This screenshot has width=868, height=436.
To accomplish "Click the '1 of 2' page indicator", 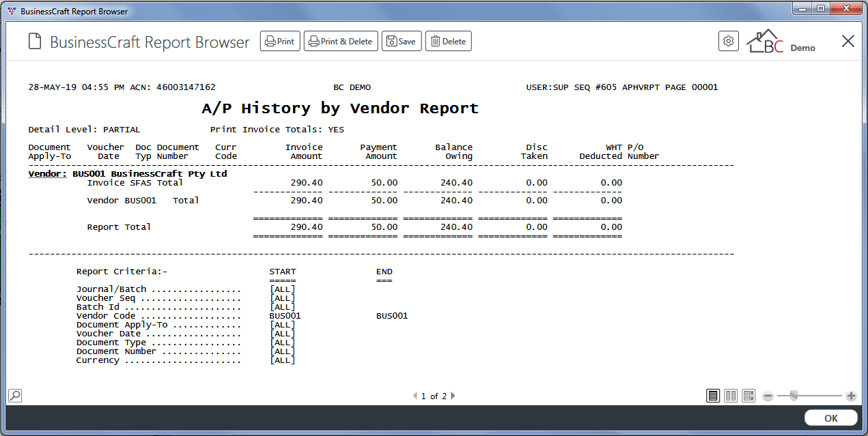I will pos(434,396).
